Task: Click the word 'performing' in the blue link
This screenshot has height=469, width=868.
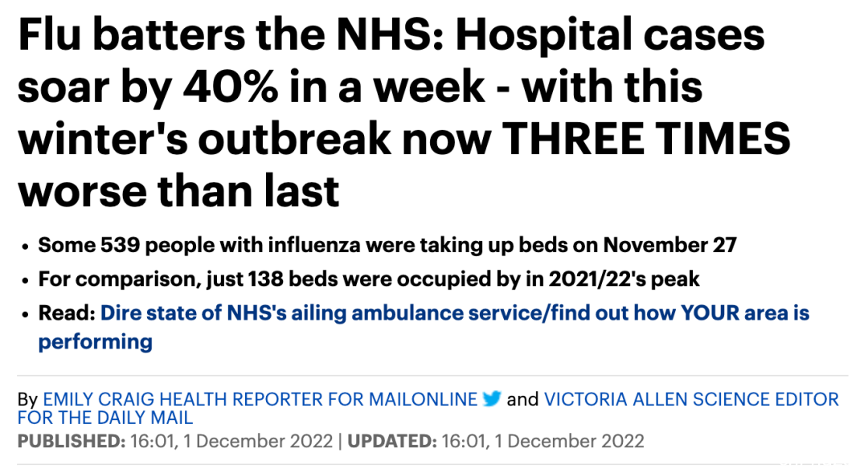Action: tap(95, 342)
